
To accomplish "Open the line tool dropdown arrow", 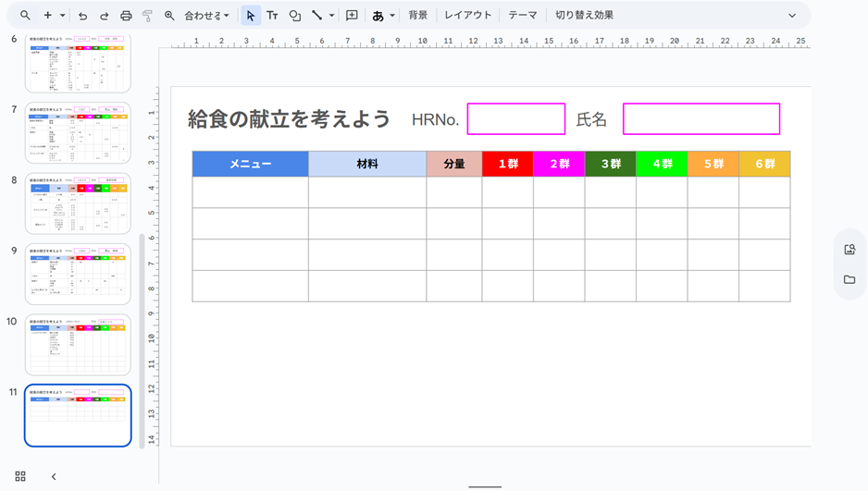I will click(331, 16).
